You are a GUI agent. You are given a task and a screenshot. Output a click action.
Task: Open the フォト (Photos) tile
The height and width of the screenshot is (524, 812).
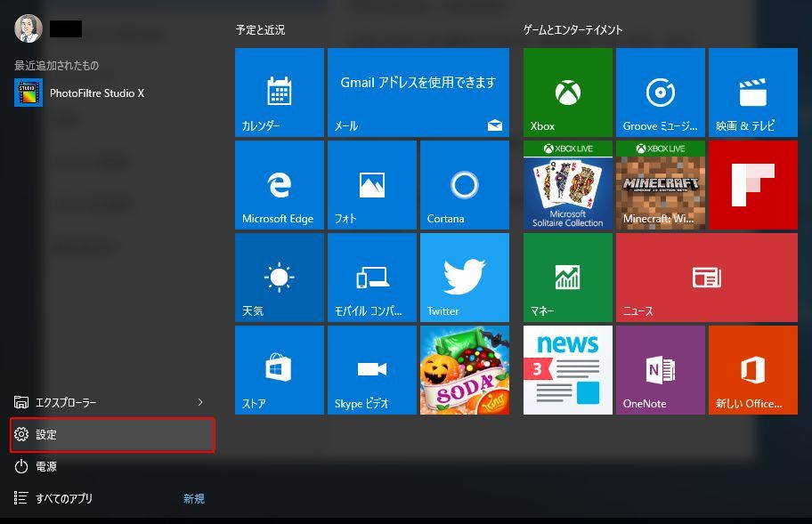371,185
